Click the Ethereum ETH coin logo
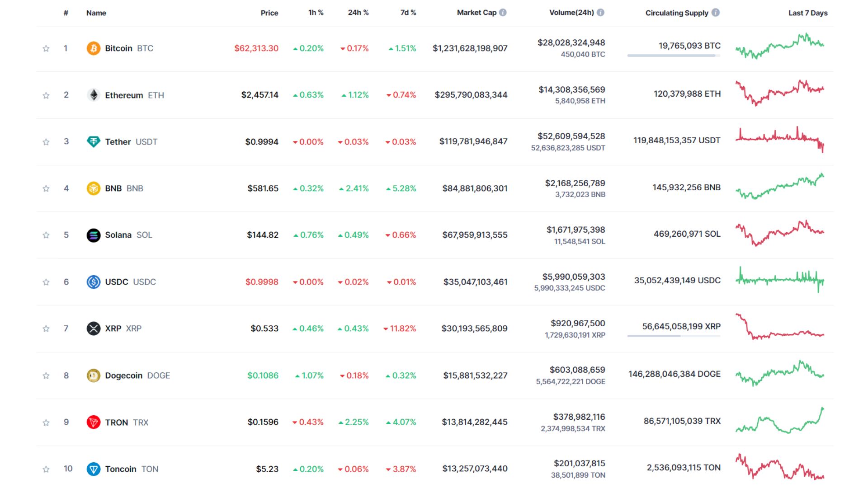The height and width of the screenshot is (488, 868). pos(93,95)
